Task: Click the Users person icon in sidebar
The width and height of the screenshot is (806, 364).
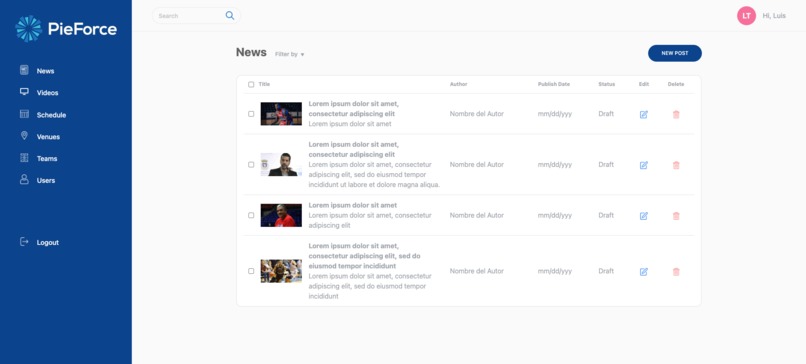Action: (24, 179)
